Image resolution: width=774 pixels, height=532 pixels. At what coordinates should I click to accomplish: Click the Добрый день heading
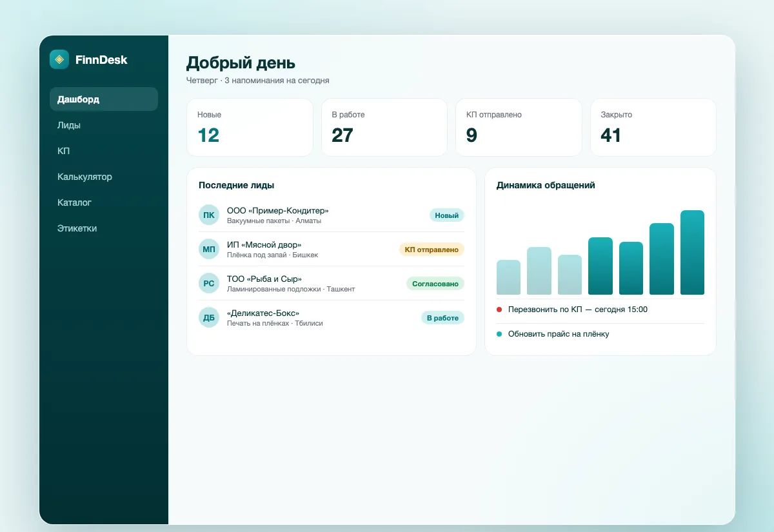tap(241, 63)
